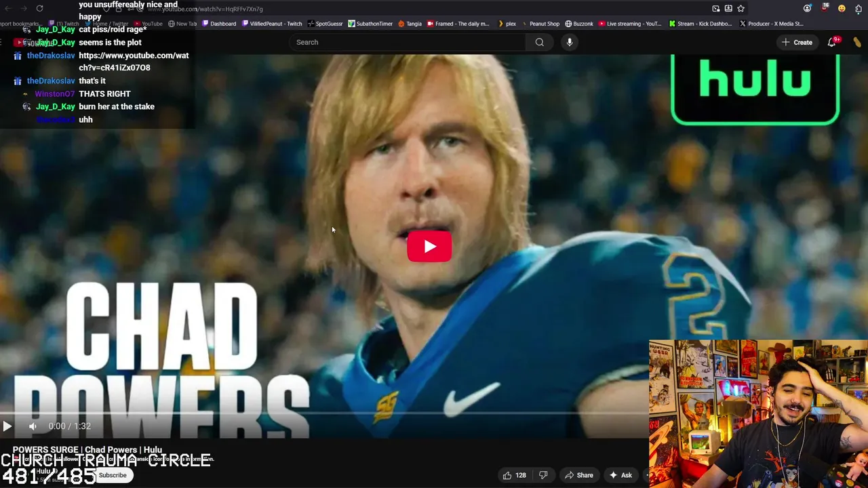Image resolution: width=868 pixels, height=488 pixels.
Task: Click the Ask button with sparkle icon
Action: [620, 475]
